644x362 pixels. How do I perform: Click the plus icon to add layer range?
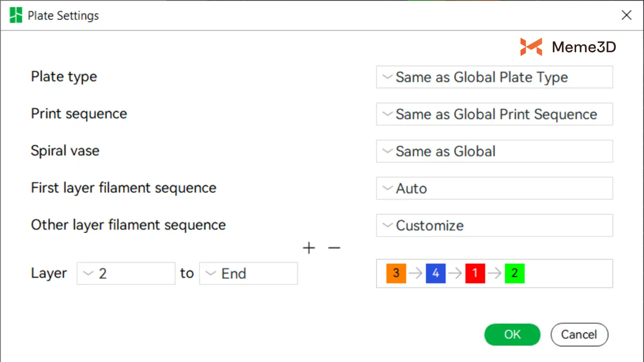coord(309,248)
